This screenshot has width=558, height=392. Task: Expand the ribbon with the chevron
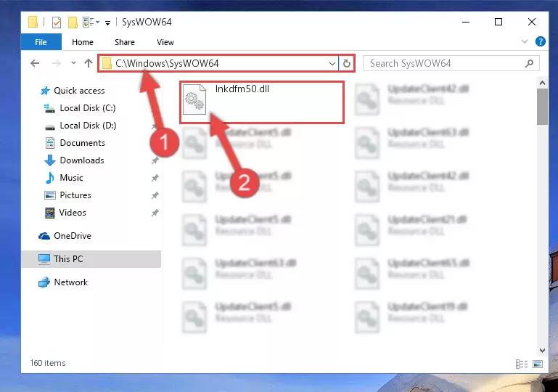[x=525, y=41]
